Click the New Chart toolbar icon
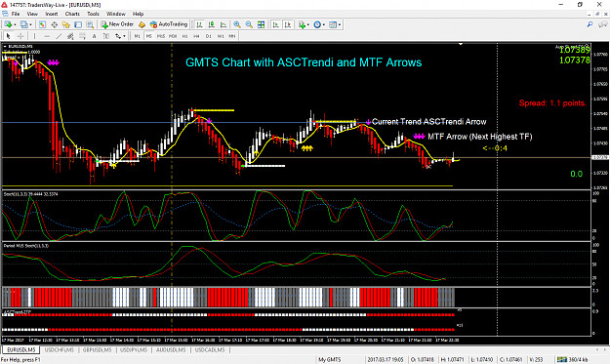This screenshot has height=364, width=610. click(8, 24)
